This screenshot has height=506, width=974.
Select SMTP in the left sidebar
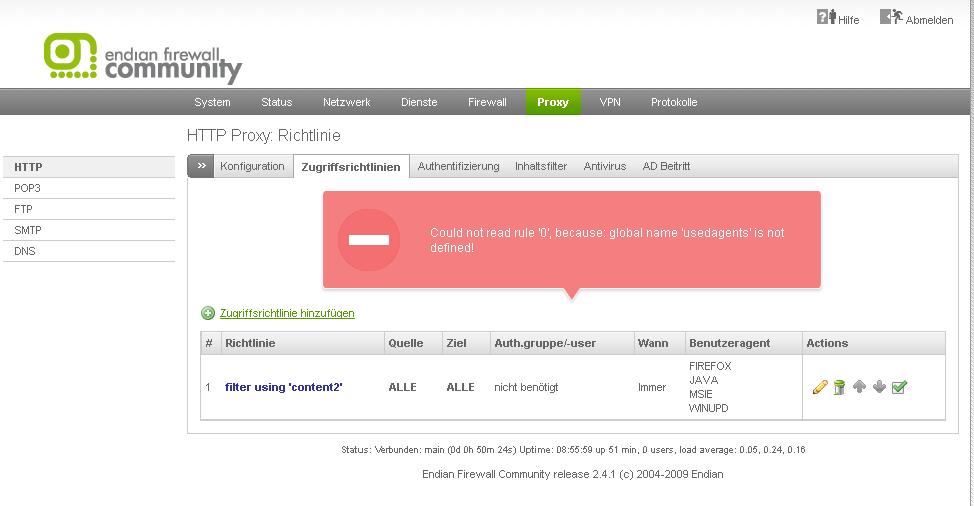(x=28, y=230)
